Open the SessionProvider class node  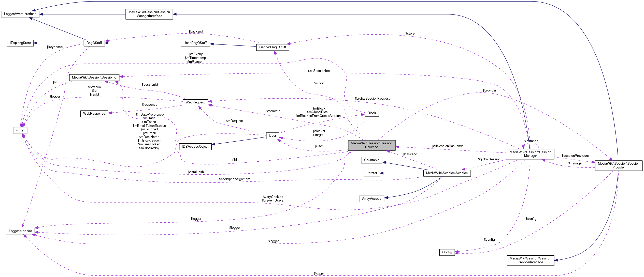click(x=619, y=165)
